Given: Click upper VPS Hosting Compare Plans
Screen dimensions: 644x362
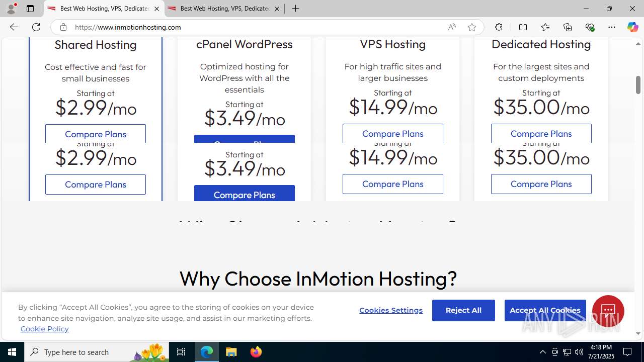Looking at the screenshot, I should tap(393, 133).
